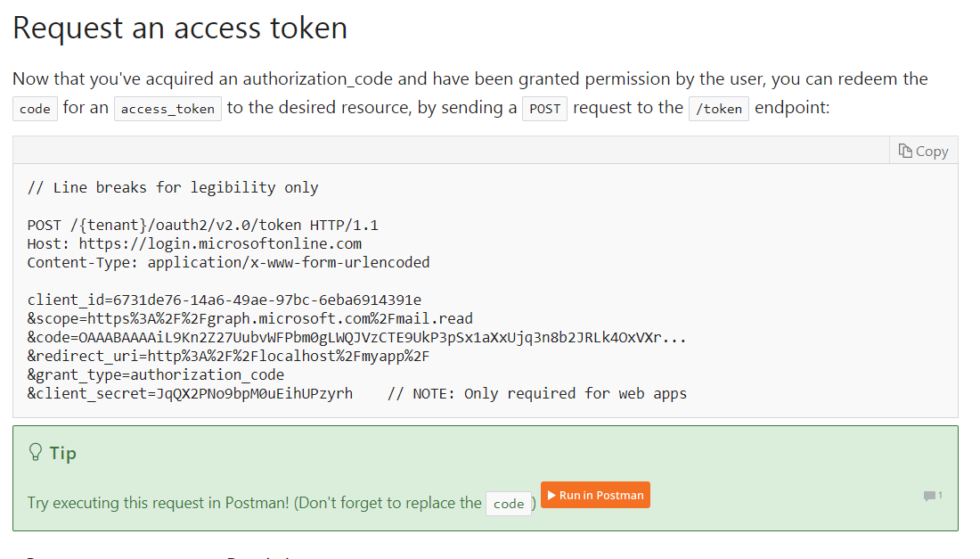Click the "Request an access token" heading
This screenshot has width=980, height=559.
tap(180, 28)
